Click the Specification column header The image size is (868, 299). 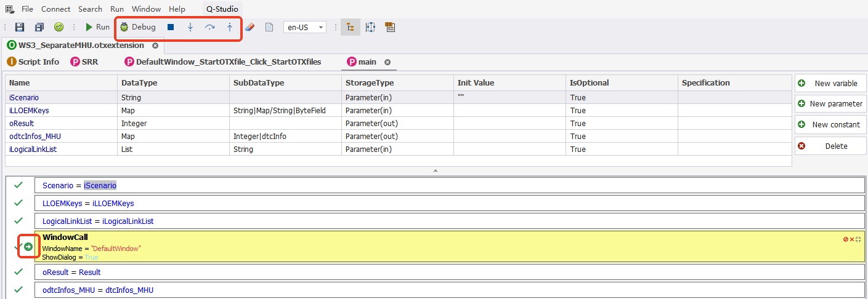coord(734,82)
